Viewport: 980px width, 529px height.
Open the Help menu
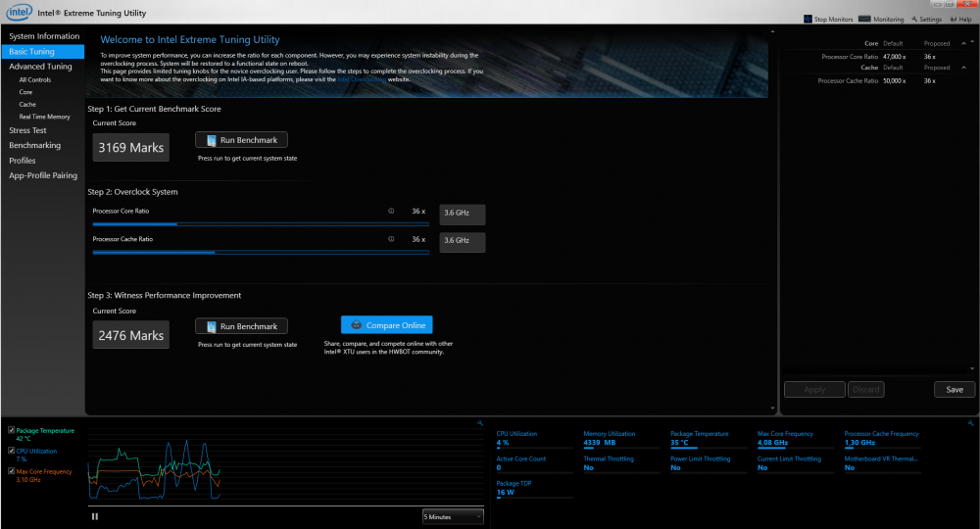pyautogui.click(x=961, y=20)
